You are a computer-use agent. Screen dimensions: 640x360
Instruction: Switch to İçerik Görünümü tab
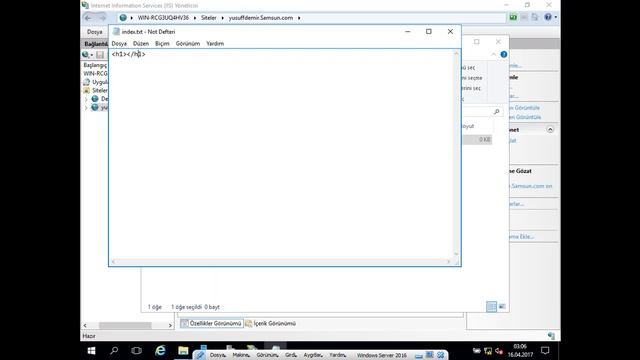click(x=271, y=323)
